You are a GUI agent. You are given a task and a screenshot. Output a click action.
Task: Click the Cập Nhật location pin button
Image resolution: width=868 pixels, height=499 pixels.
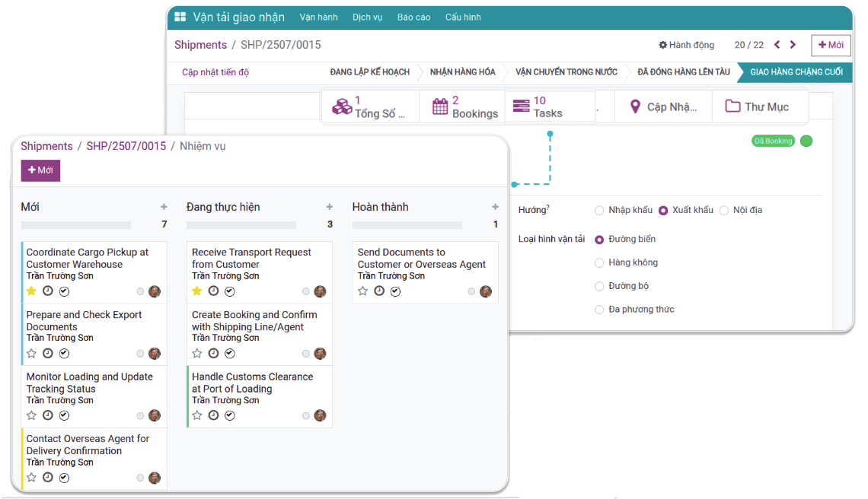pyautogui.click(x=663, y=106)
